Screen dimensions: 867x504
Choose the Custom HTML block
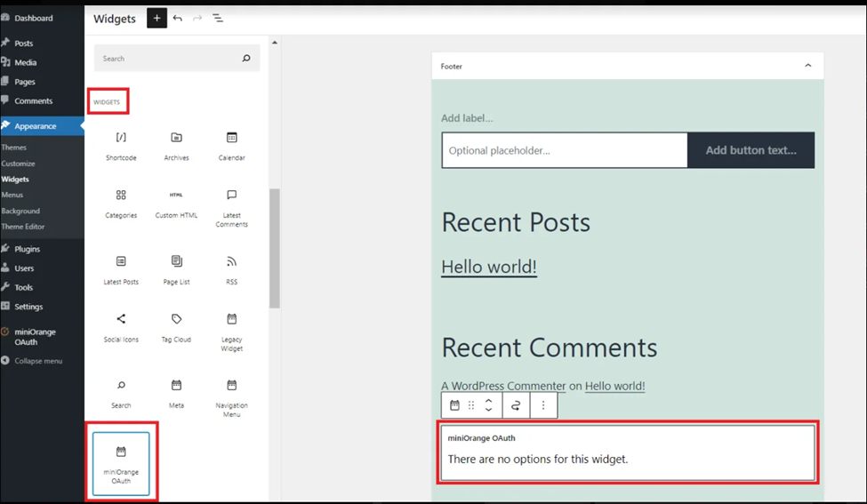tap(176, 204)
